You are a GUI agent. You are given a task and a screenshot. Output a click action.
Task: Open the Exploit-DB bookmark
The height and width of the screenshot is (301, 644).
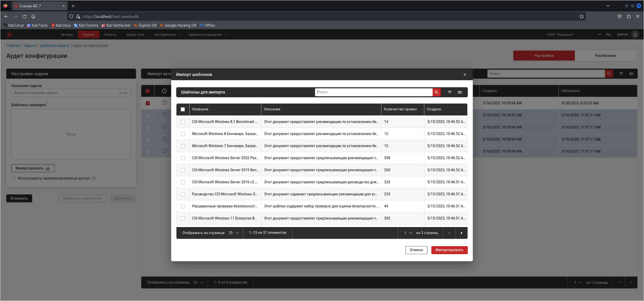coord(145,25)
